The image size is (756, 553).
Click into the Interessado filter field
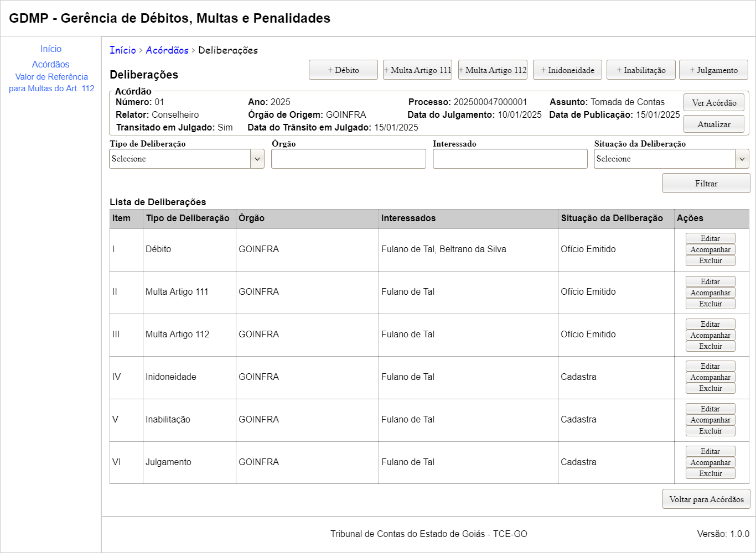pos(510,159)
